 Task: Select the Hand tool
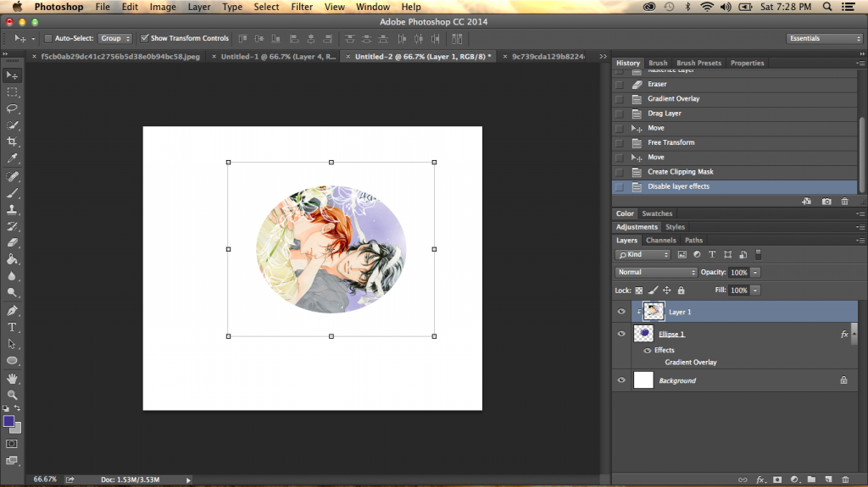[12, 379]
